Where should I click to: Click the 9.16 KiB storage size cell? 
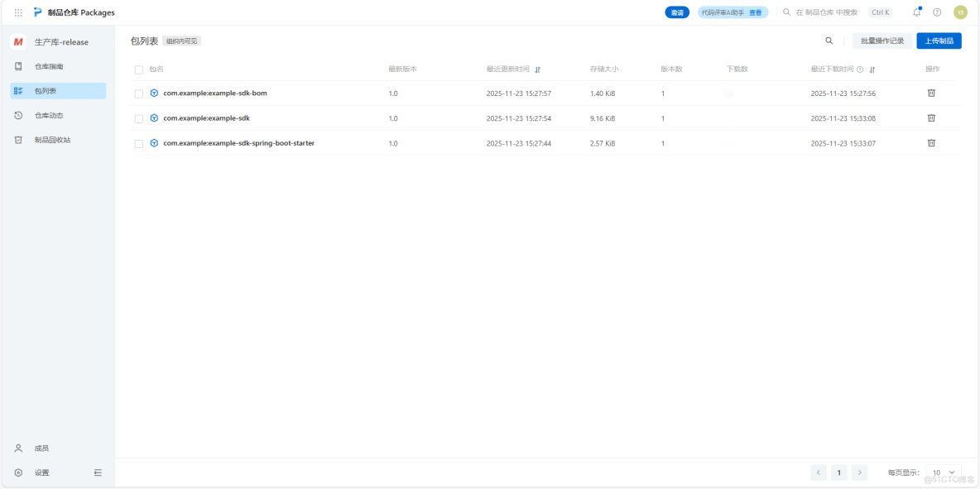(x=603, y=118)
